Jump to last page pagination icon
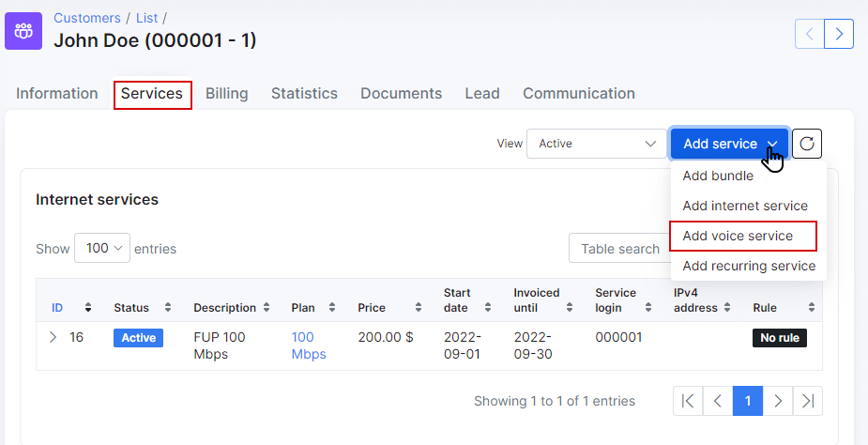Viewport: 868px width, 445px height. point(808,401)
